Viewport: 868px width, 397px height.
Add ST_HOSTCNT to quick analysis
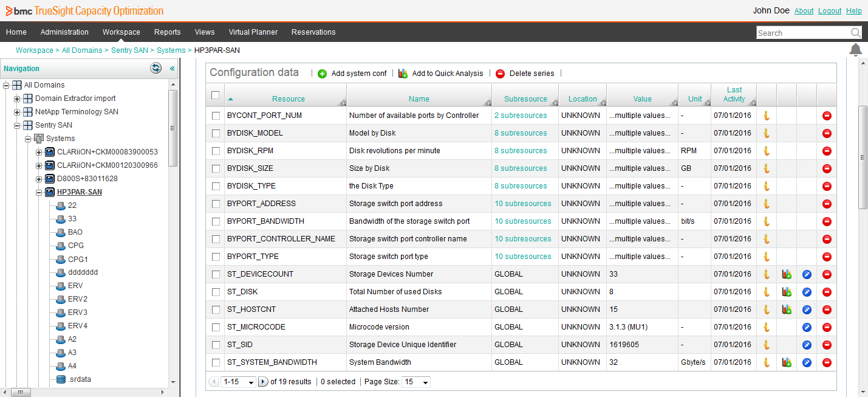point(787,309)
